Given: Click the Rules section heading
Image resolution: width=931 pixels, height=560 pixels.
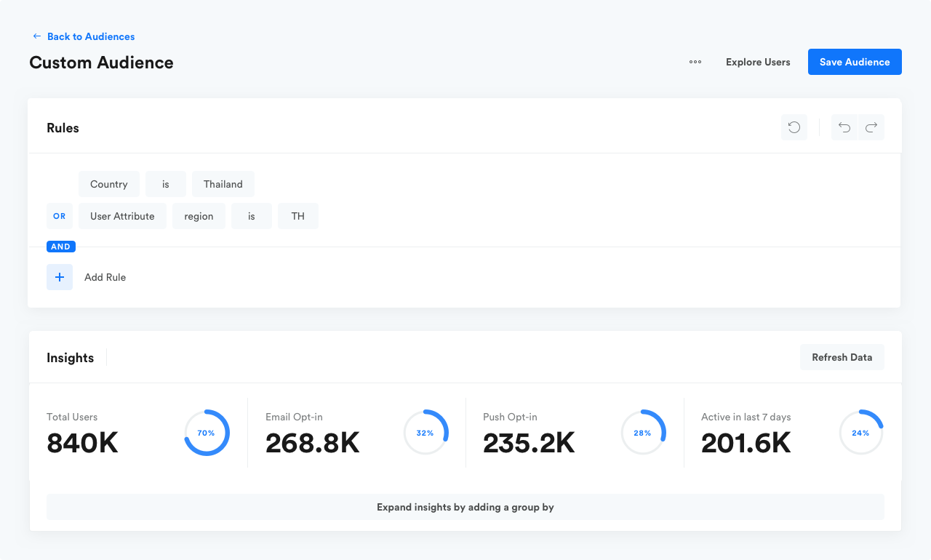Looking at the screenshot, I should coord(63,128).
